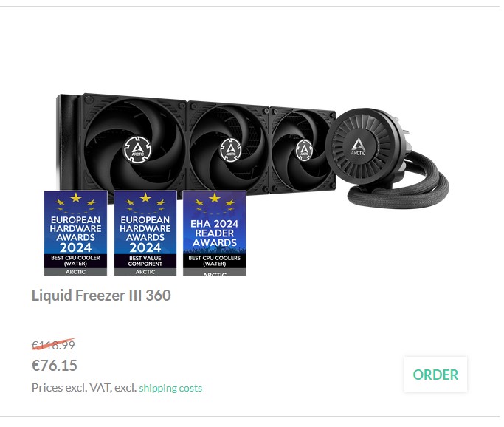Image resolution: width=504 pixels, height=427 pixels.
Task: Click the ORDER button
Action: pyautogui.click(x=435, y=375)
